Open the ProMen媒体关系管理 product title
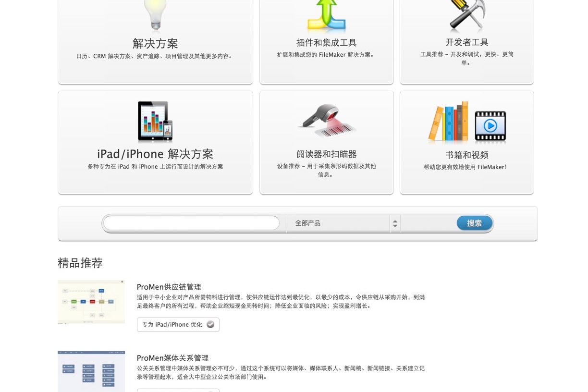Viewport: 588px width, 392px height. 172,358
